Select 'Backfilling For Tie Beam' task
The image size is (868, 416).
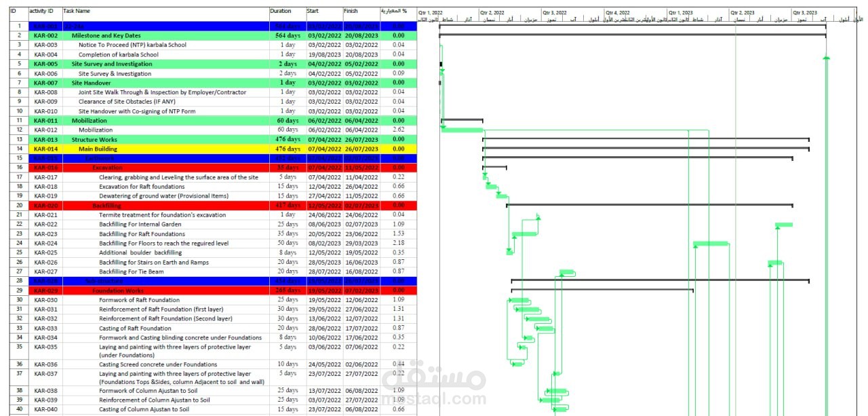pos(132,271)
